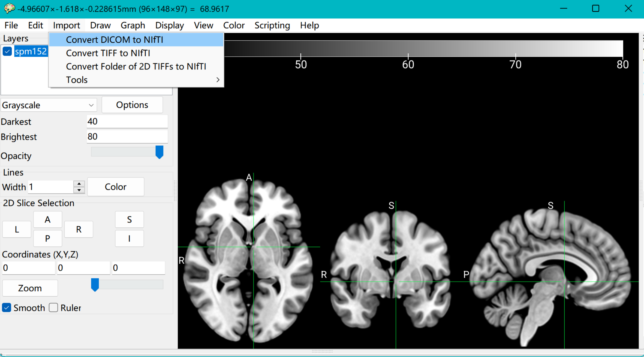This screenshot has width=644, height=357.
Task: Disable the Smooth checkbox
Action: (7, 308)
